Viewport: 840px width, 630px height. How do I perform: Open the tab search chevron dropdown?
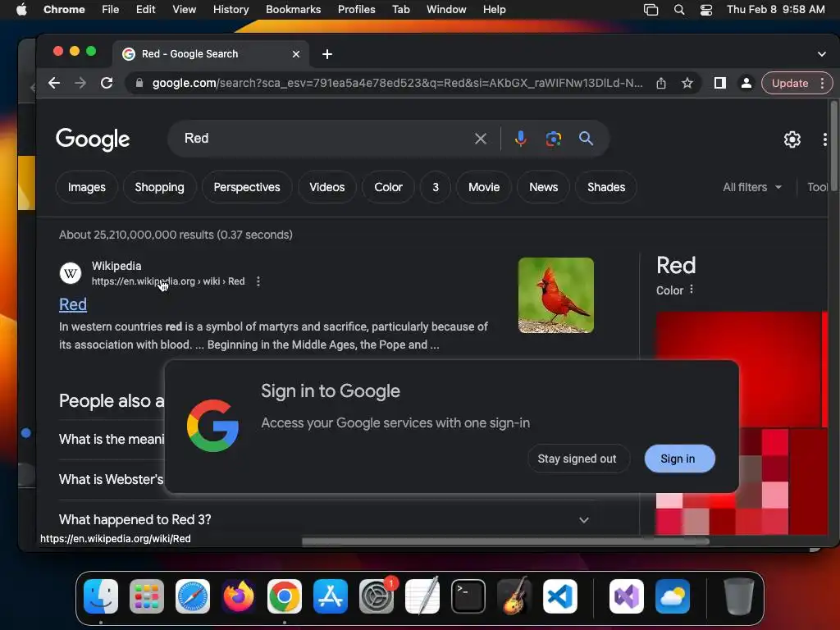coord(822,54)
